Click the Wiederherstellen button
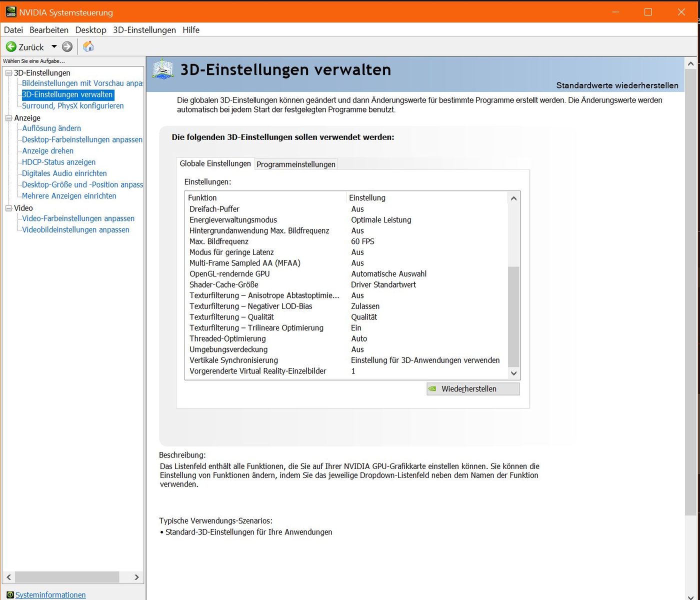 pos(473,389)
